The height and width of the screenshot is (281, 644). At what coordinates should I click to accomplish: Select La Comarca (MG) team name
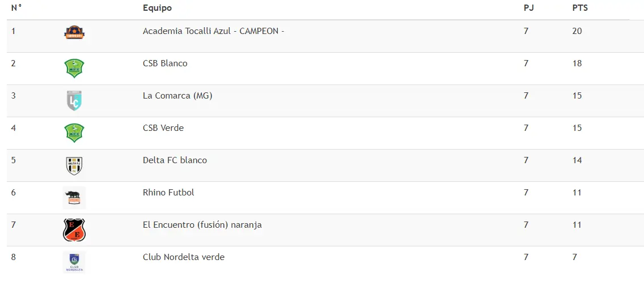click(x=177, y=96)
